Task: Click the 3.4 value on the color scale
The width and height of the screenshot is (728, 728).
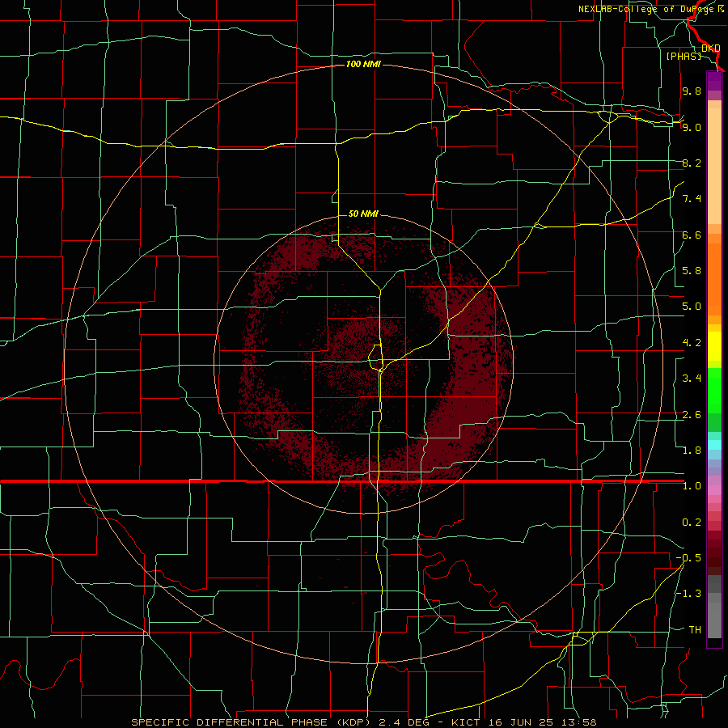Action: (x=692, y=379)
